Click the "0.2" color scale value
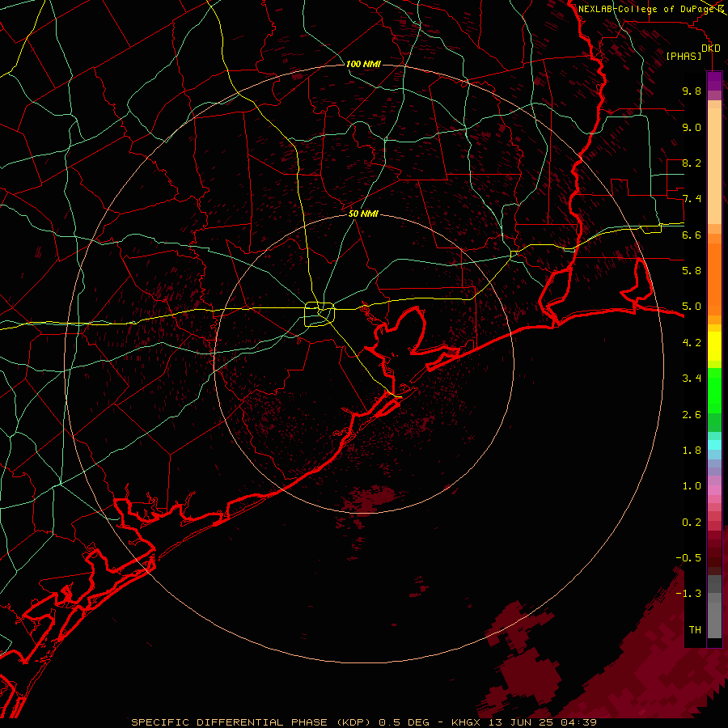Viewport: 728px width, 728px height. 692,523
